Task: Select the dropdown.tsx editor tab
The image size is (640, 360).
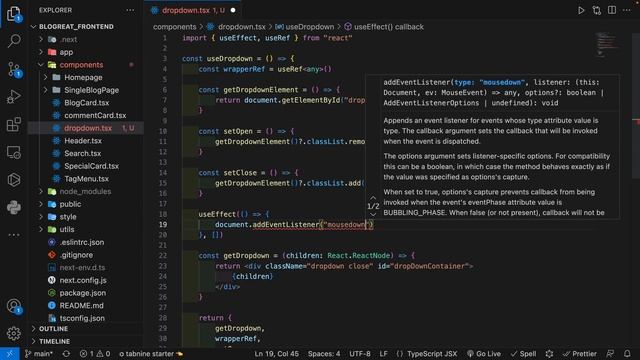Action: 193,10
